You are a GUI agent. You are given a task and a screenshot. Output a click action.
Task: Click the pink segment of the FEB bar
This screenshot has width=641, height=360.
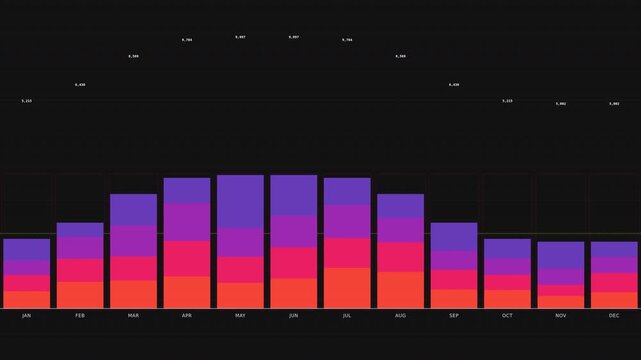tap(80, 270)
